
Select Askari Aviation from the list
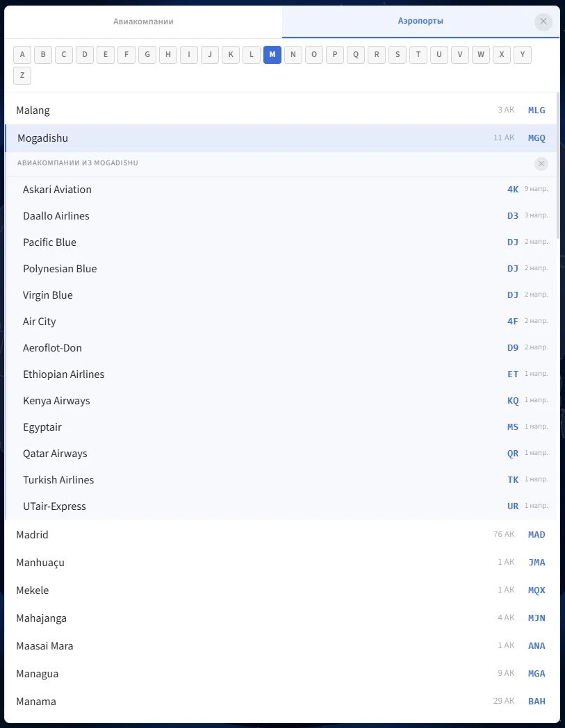pyautogui.click(x=57, y=190)
